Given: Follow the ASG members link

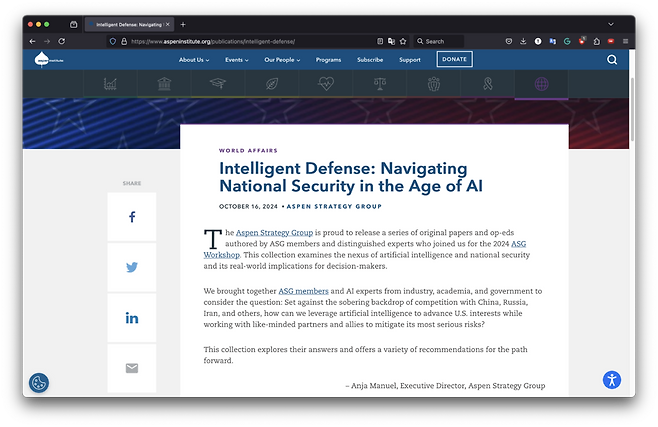Looking at the screenshot, I should pyautogui.click(x=303, y=291).
